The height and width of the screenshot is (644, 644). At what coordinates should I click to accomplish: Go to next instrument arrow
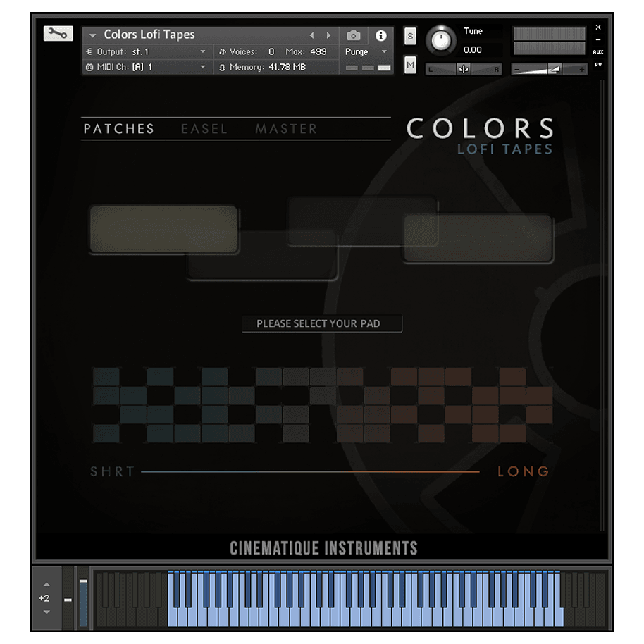tap(328, 35)
